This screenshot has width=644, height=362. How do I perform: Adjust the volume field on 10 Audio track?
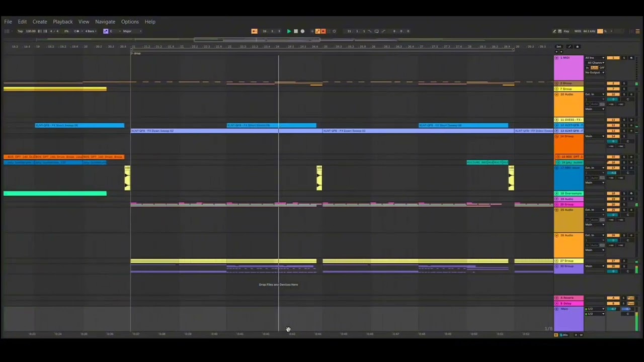(x=613, y=99)
